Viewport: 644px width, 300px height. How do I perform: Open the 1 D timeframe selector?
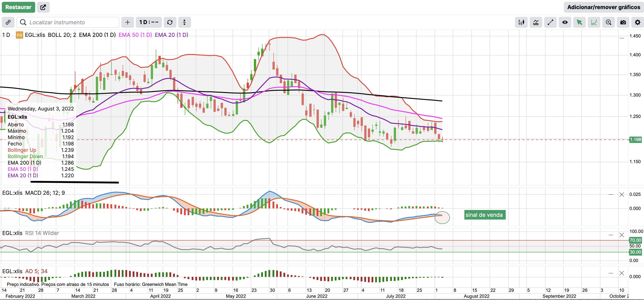click(x=149, y=22)
